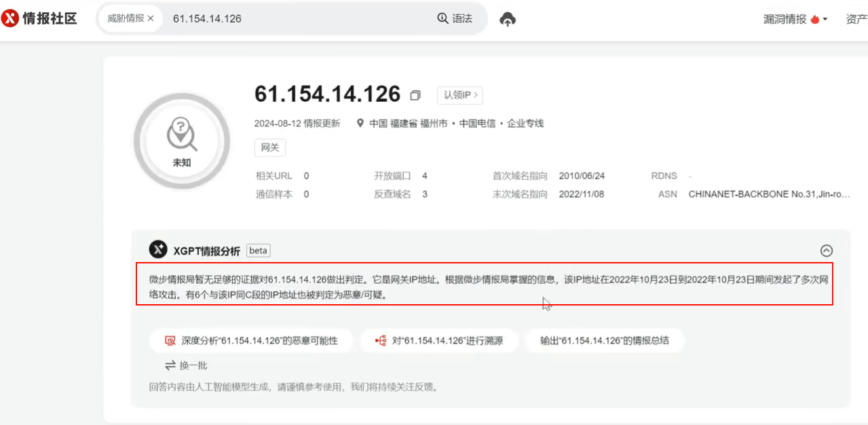Remove the 威胁情报 search filter tag

coord(151,19)
